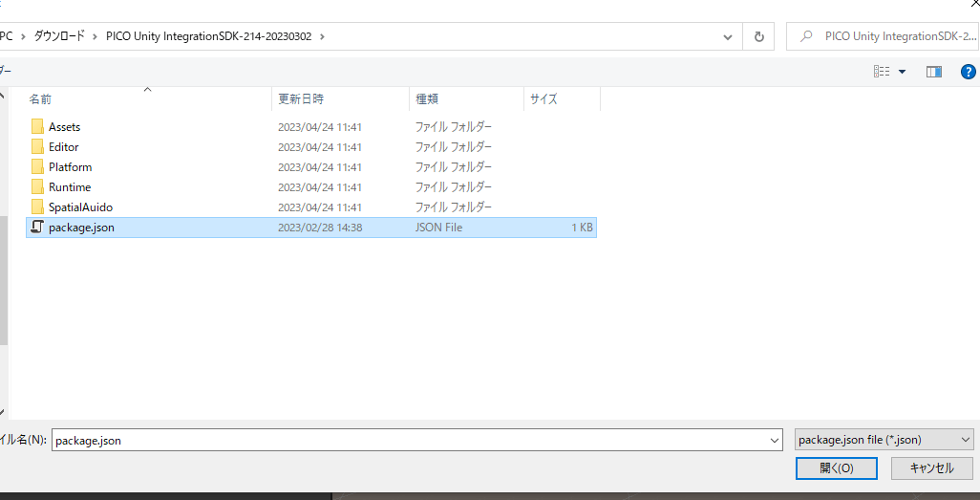Click the search box for PICO Unity IntegrationSDK
The image size is (980, 500).
pyautogui.click(x=883, y=37)
